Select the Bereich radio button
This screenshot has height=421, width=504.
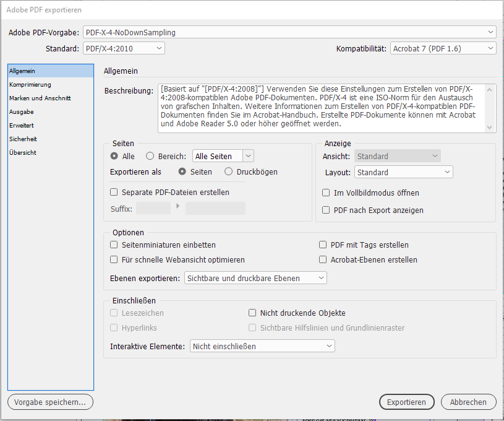pos(149,155)
